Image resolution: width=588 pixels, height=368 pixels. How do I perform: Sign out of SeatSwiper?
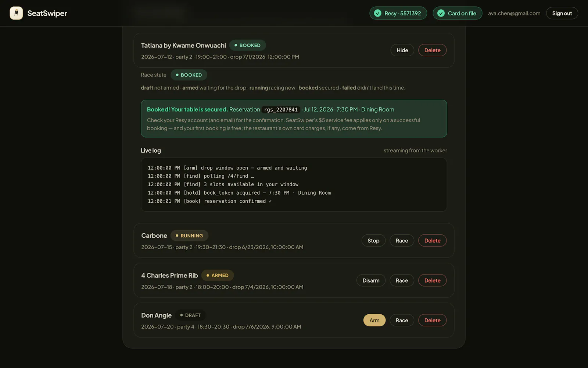(x=562, y=13)
